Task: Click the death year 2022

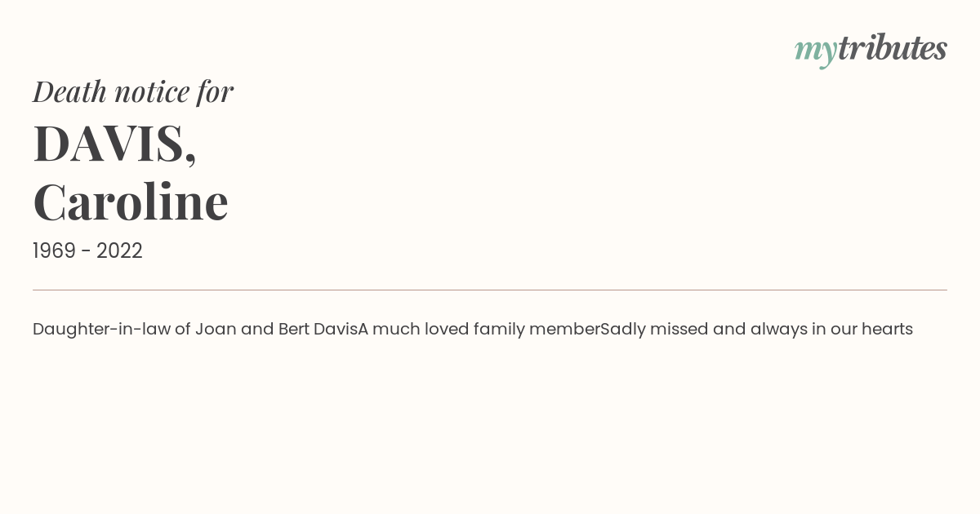Action: pos(119,251)
